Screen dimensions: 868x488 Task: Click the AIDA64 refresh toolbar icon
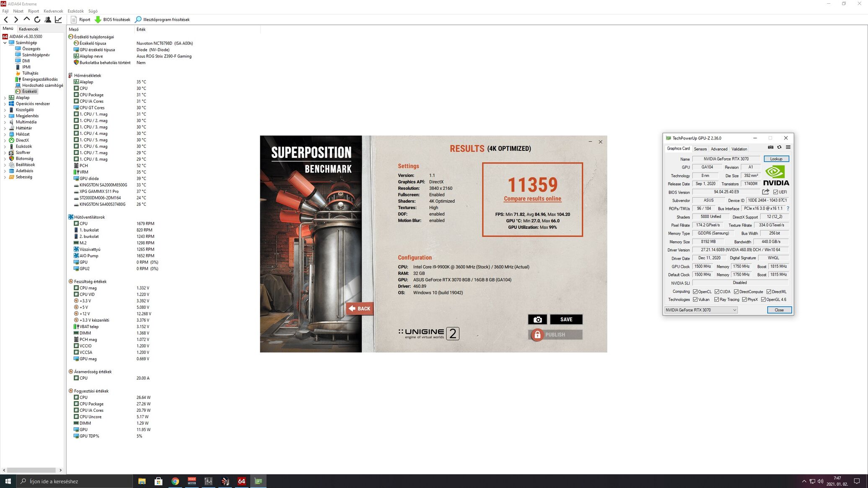point(37,20)
